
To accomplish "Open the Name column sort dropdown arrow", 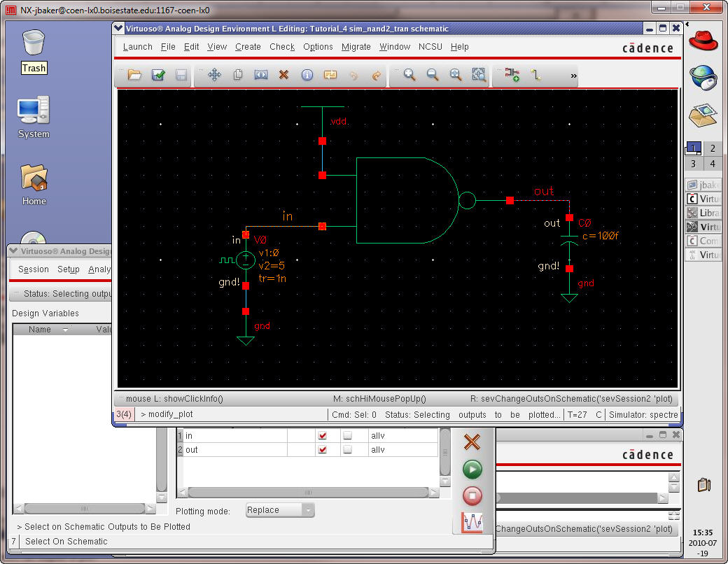I will 66,330.
